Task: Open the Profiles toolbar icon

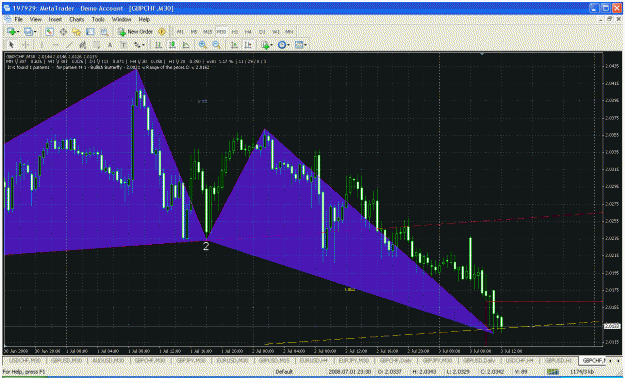Action: point(28,32)
